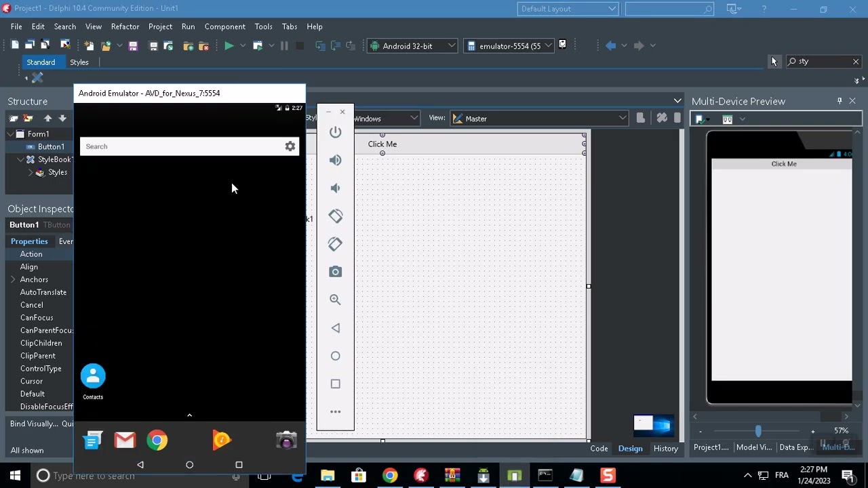The height and width of the screenshot is (488, 868).
Task: Click emulator volume down icon
Action: (x=335, y=188)
